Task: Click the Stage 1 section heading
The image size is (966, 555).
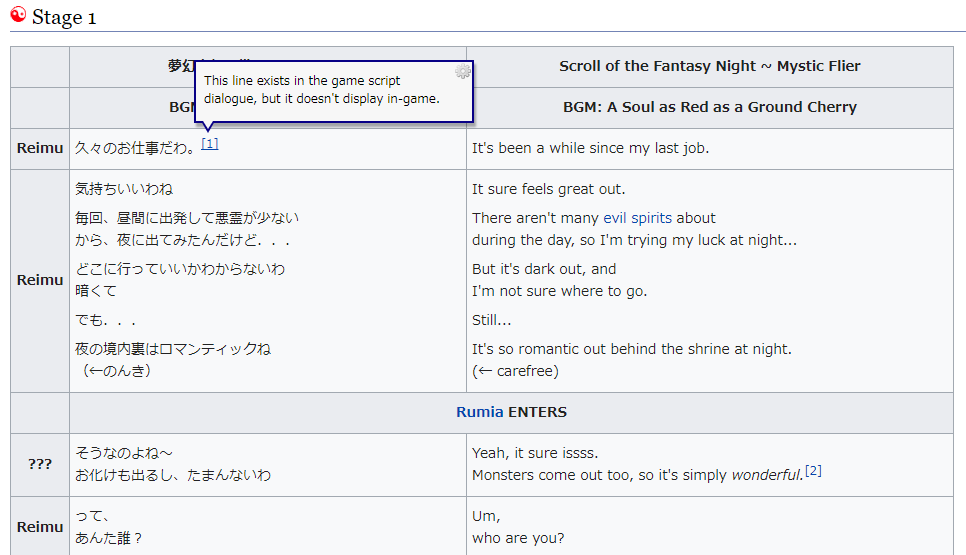Action: pos(64,17)
